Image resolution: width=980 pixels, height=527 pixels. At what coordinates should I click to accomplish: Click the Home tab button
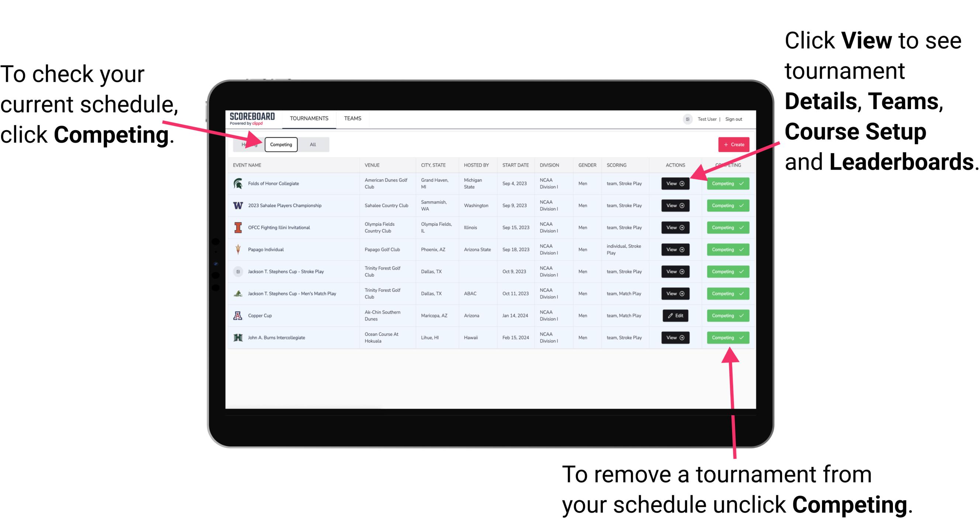tap(249, 144)
